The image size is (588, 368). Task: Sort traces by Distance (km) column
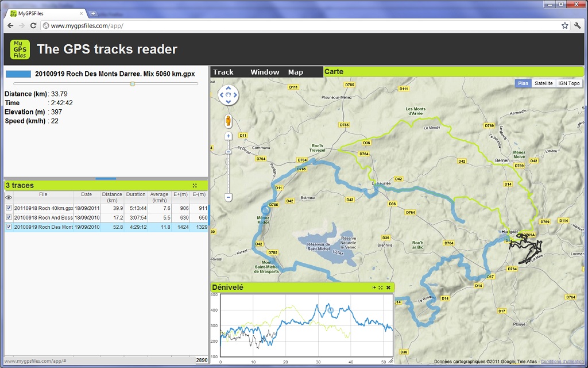click(112, 198)
